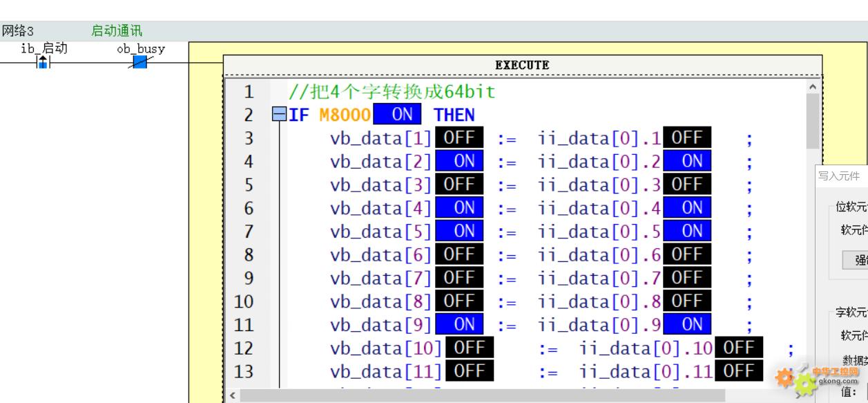Click the ib_启动 rising-edge contact

coord(43,63)
